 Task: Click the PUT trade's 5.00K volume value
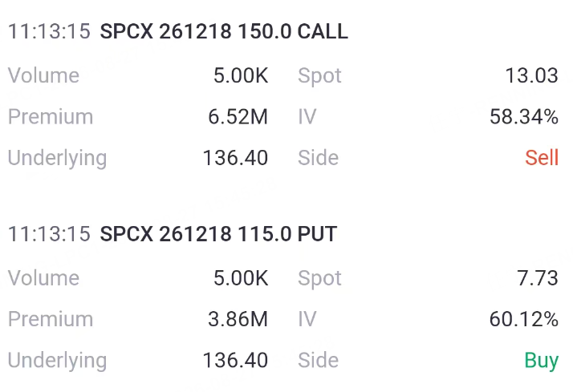tap(241, 278)
